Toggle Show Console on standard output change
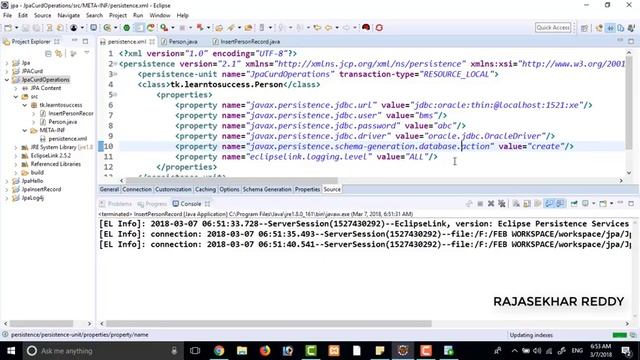The width and height of the screenshot is (640, 360). (549, 203)
